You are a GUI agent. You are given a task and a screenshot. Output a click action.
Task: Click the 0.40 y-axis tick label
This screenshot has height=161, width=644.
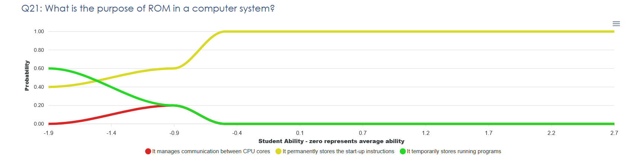point(39,87)
